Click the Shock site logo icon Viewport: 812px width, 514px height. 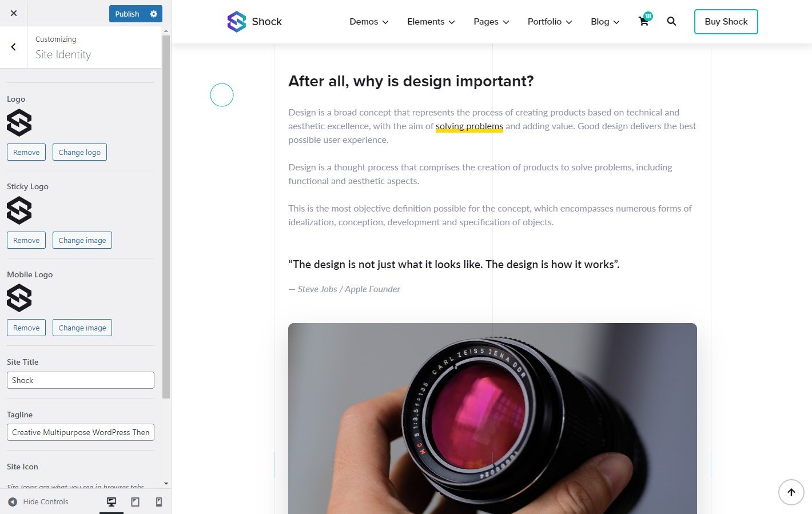[237, 22]
